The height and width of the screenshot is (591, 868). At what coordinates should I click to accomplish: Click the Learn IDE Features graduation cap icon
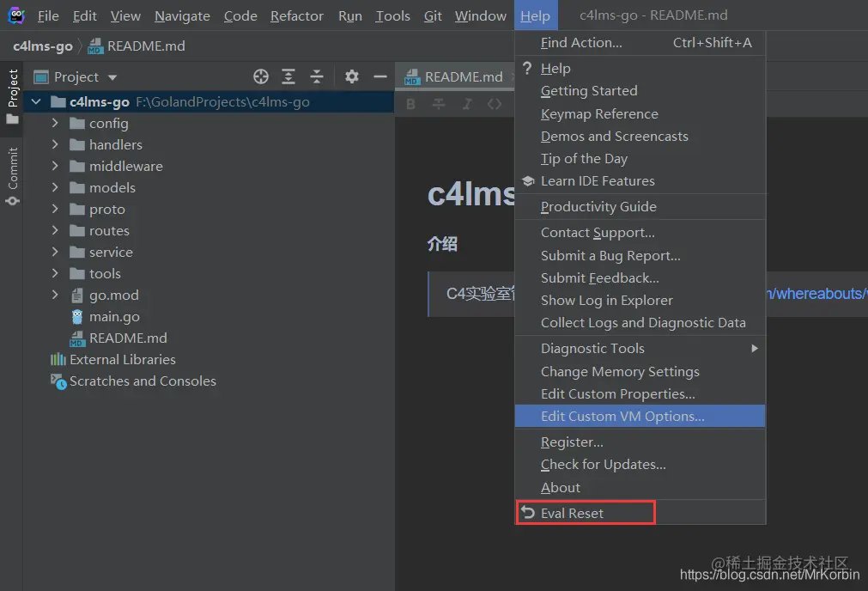[x=528, y=181]
